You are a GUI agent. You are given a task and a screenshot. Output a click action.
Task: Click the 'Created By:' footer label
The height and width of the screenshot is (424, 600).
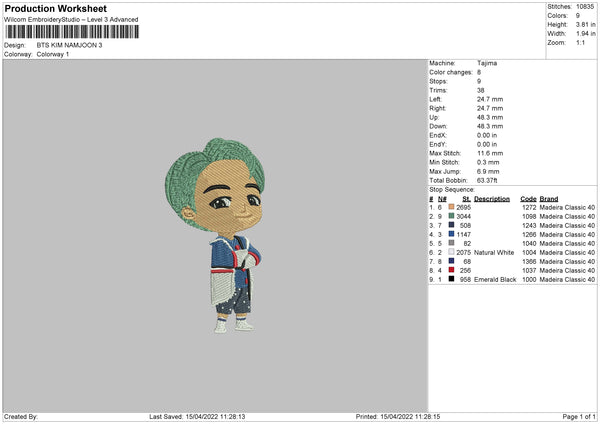coord(21,417)
